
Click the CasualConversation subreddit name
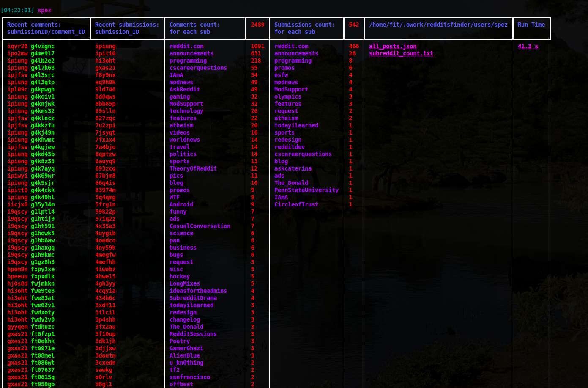[x=200, y=226]
